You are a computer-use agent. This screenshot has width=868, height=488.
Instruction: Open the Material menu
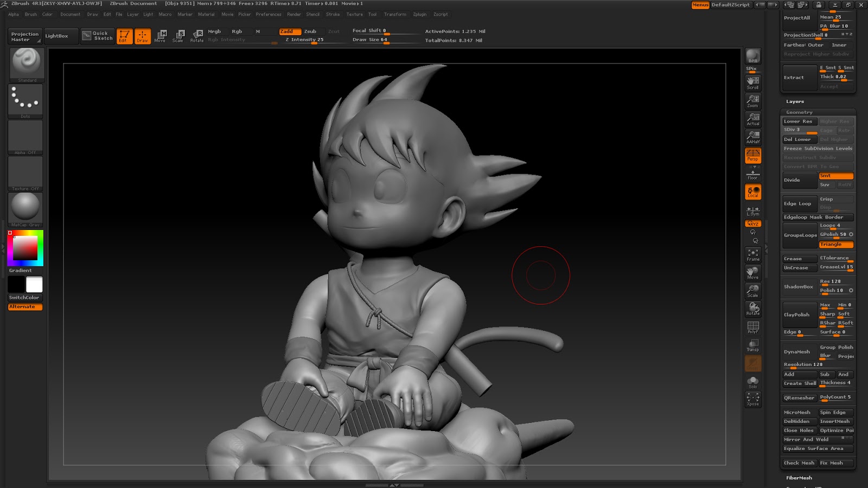[x=206, y=15]
